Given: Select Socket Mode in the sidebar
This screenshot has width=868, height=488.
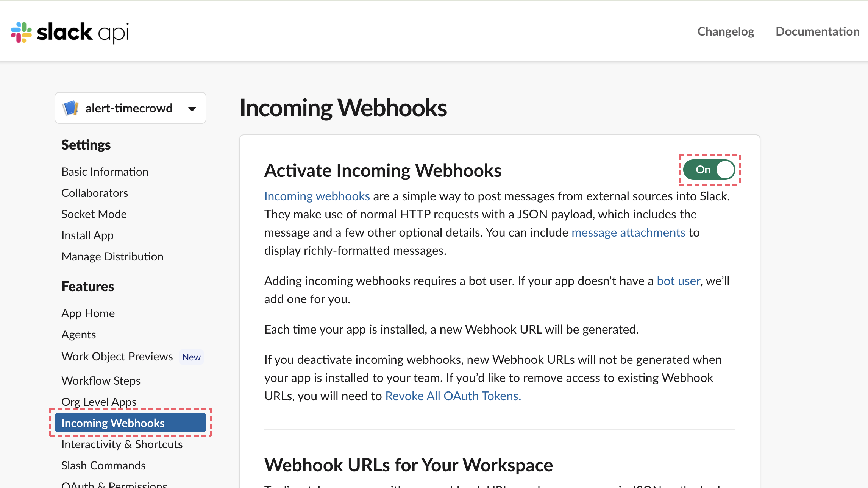Looking at the screenshot, I should tap(94, 214).
